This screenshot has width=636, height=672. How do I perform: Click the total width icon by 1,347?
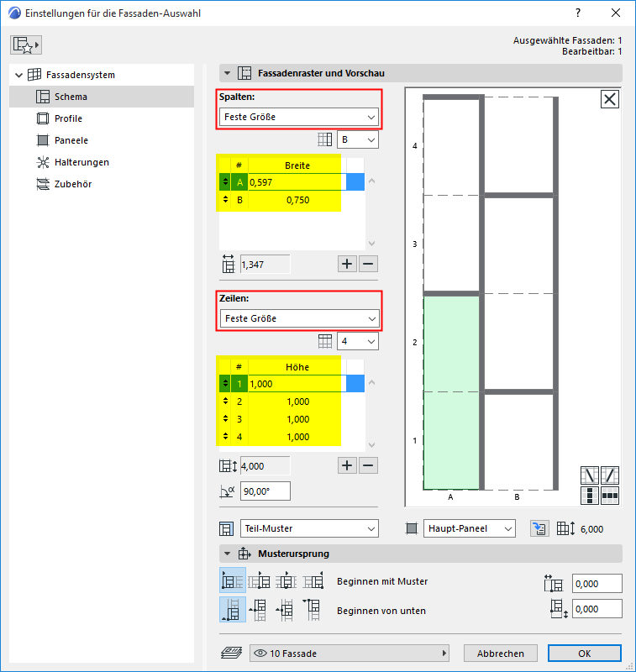pyautogui.click(x=229, y=264)
